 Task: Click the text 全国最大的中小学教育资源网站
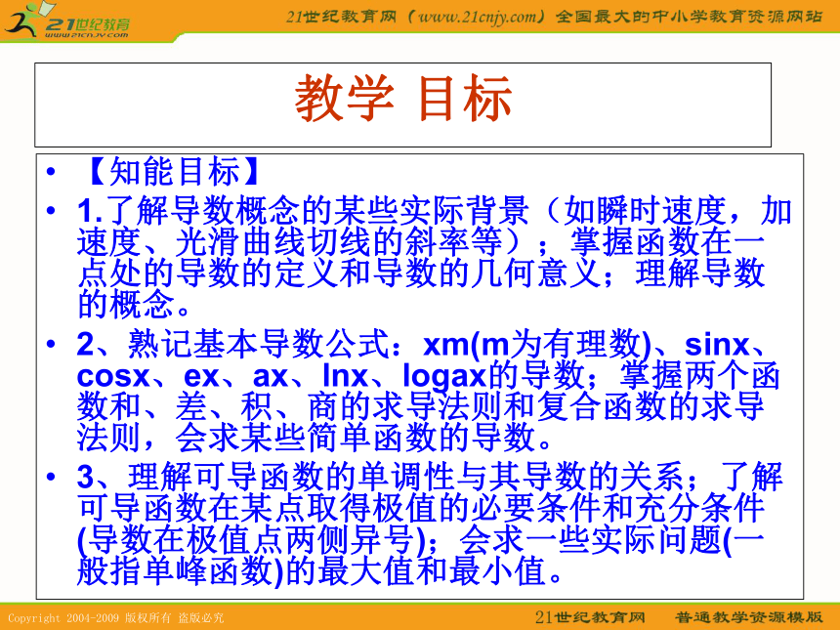[689, 17]
